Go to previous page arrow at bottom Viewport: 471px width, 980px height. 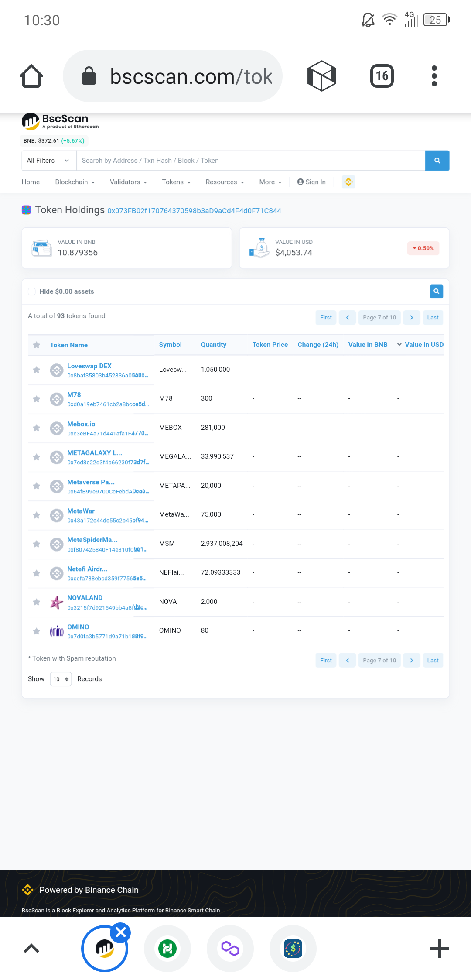348,661
